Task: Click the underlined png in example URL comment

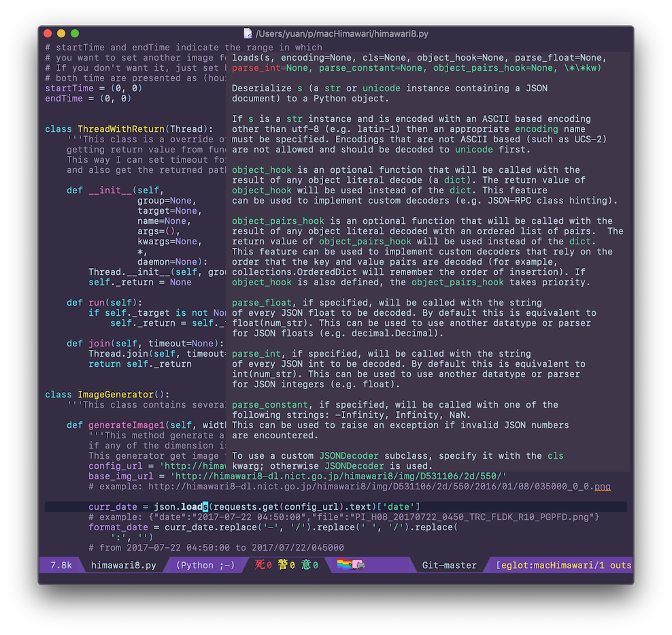Action: [602, 487]
